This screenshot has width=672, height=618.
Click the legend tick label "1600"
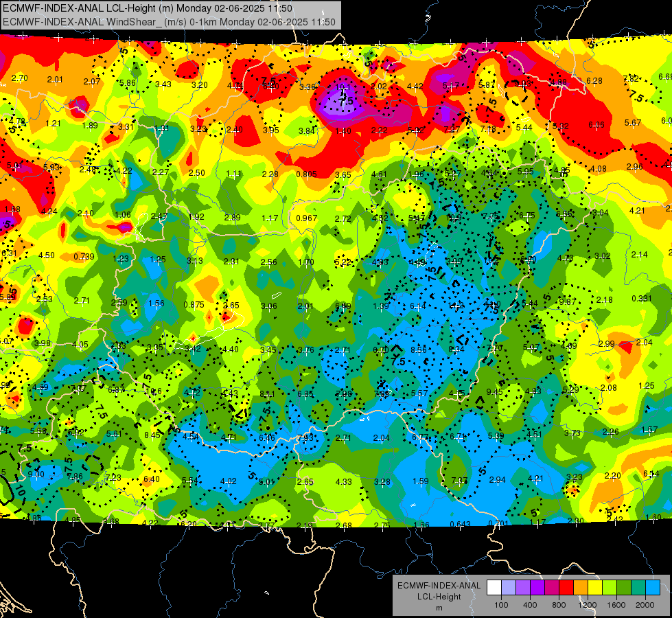click(616, 605)
